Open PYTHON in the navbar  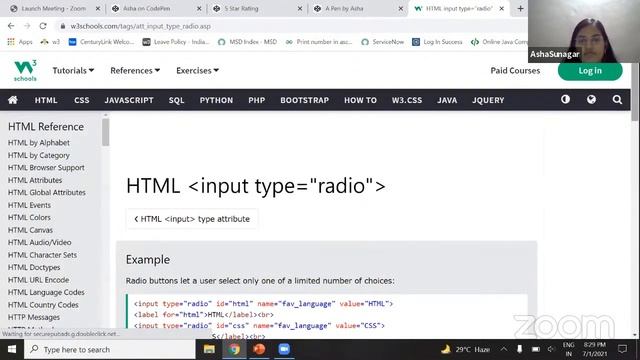[216, 100]
